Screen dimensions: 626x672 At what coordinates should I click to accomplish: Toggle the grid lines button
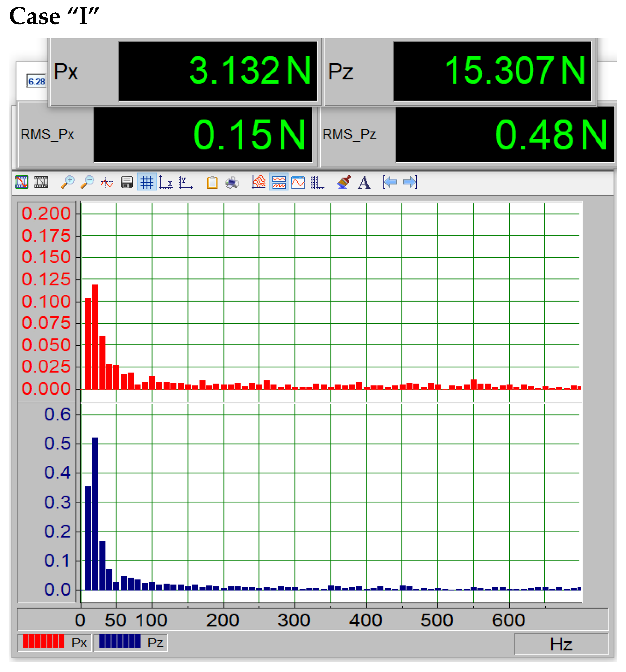[146, 182]
